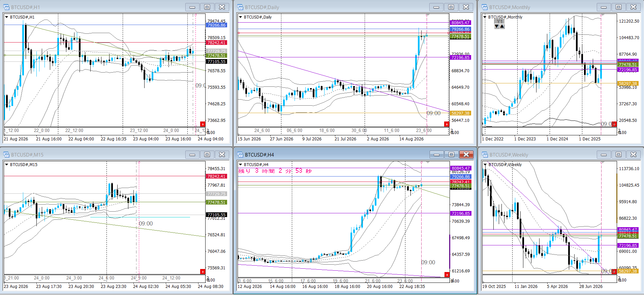This screenshot has height=295, width=644.
Task: Click the down arrow under Y1 in Monthly chart
Action: pos(497,26)
